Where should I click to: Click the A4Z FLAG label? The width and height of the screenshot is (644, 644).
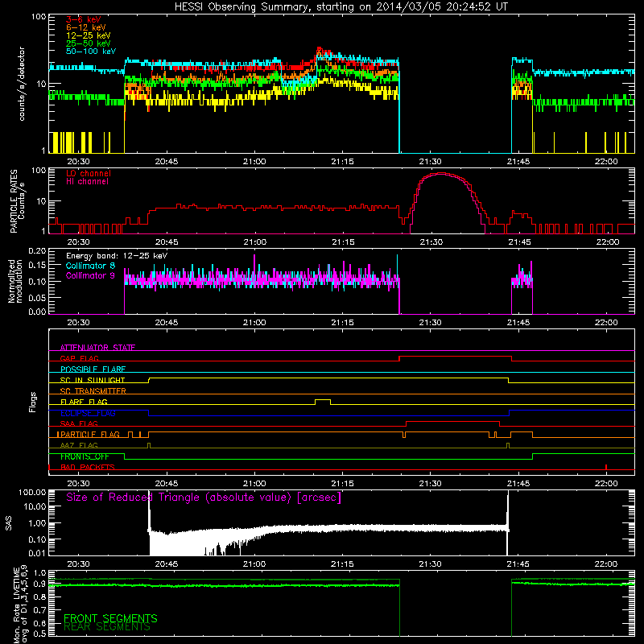79,445
